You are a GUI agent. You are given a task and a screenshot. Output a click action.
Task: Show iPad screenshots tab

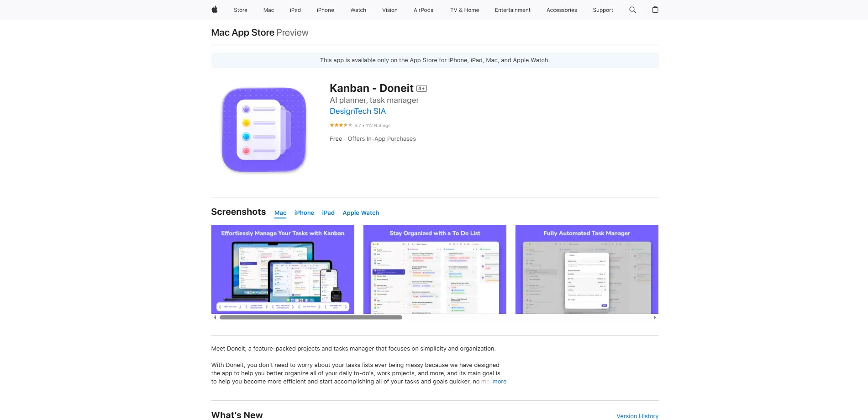click(328, 213)
